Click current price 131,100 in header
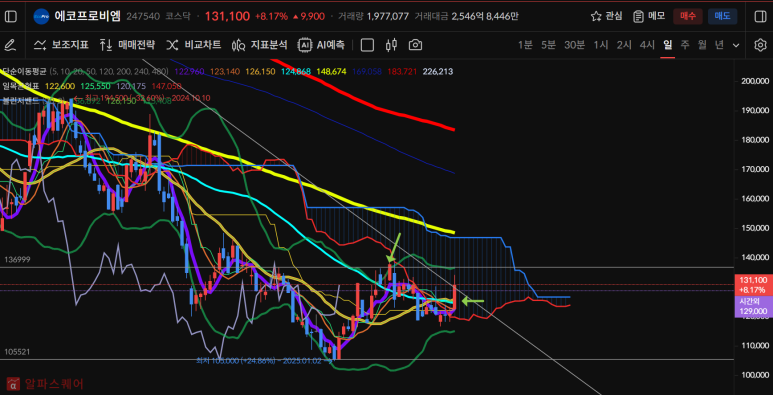This screenshot has width=773, height=395. (227, 16)
